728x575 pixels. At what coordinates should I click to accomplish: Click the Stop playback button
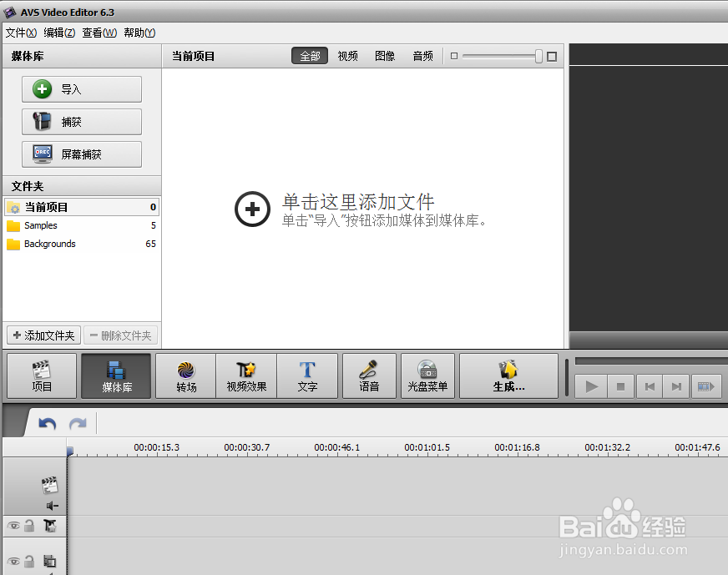point(620,386)
